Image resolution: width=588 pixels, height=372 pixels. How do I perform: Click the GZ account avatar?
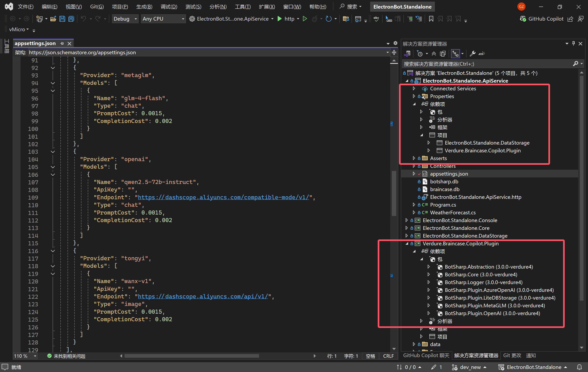point(521,7)
